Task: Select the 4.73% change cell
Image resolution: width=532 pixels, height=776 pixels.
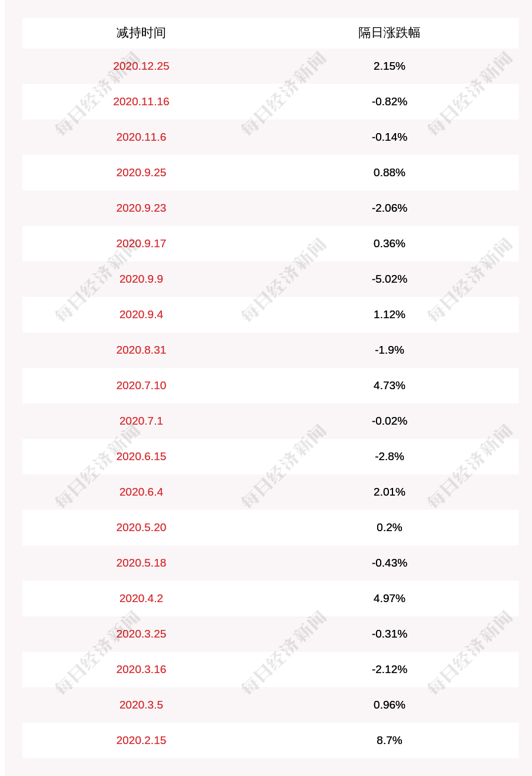Action: coord(390,385)
